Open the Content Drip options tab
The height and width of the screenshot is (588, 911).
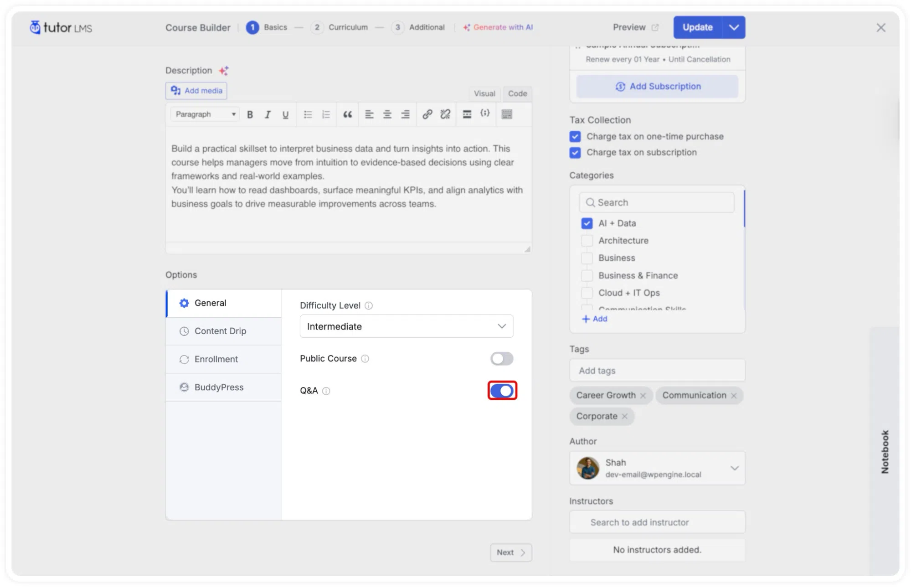click(x=224, y=331)
